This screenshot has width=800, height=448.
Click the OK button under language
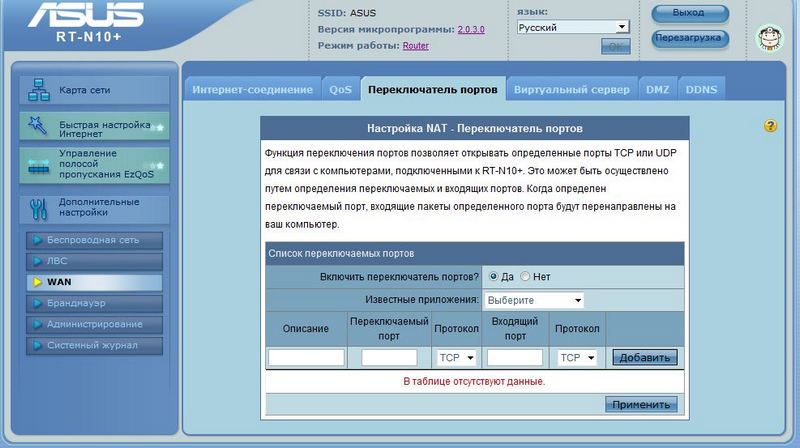[x=615, y=46]
